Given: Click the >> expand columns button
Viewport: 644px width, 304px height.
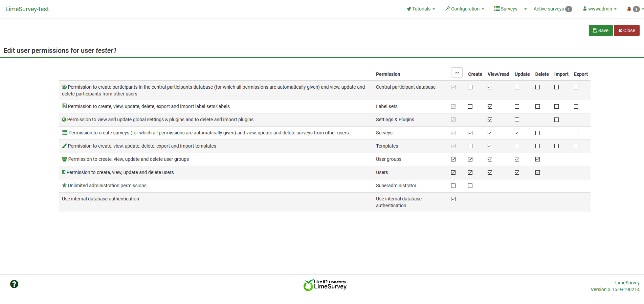Looking at the screenshot, I should point(457,72).
